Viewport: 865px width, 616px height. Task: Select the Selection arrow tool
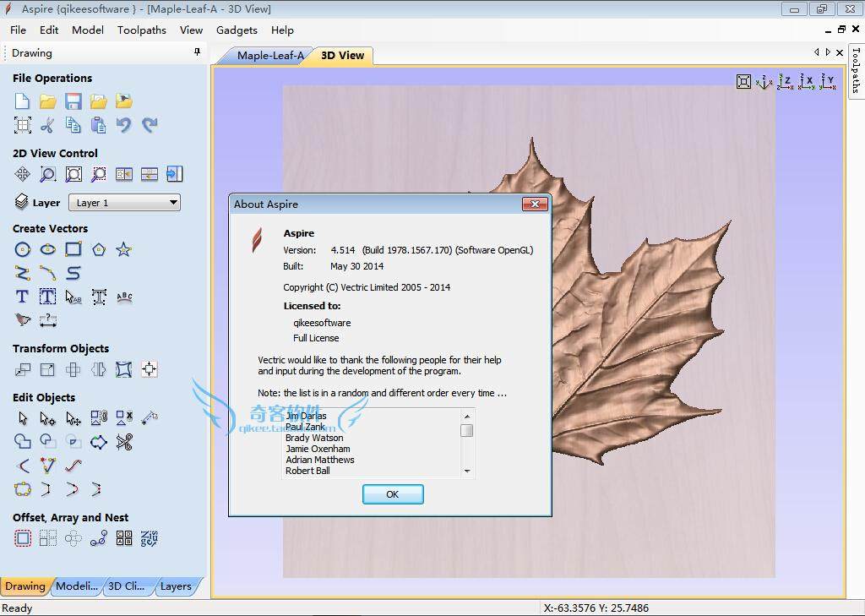point(23,418)
